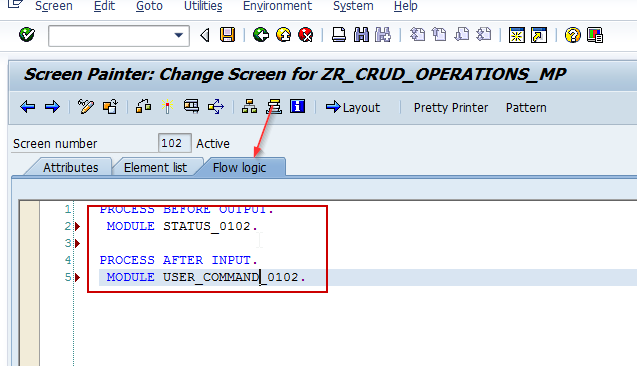
Task: Switch to the Element list tab
Action: (155, 167)
